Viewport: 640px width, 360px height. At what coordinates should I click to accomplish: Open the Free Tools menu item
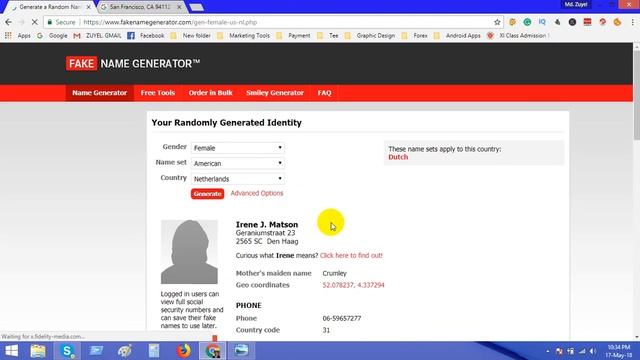pyautogui.click(x=158, y=93)
